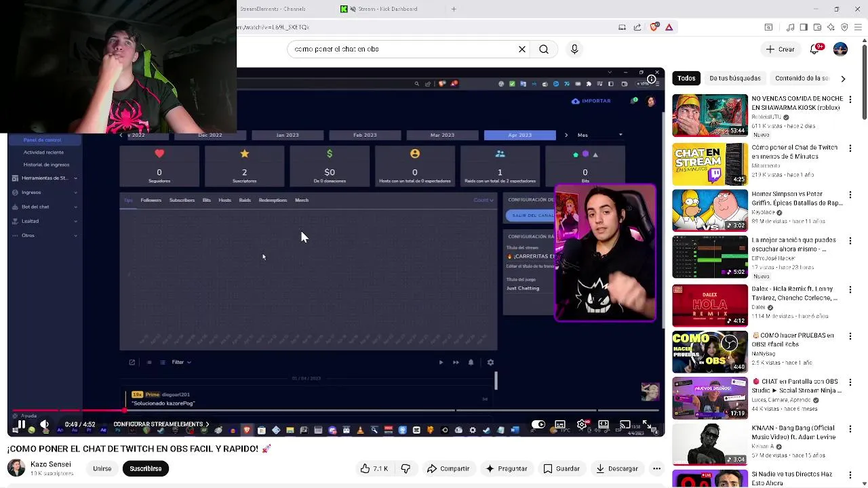The width and height of the screenshot is (868, 488).
Task: Open a new browser tab with plus
Action: click(454, 9)
